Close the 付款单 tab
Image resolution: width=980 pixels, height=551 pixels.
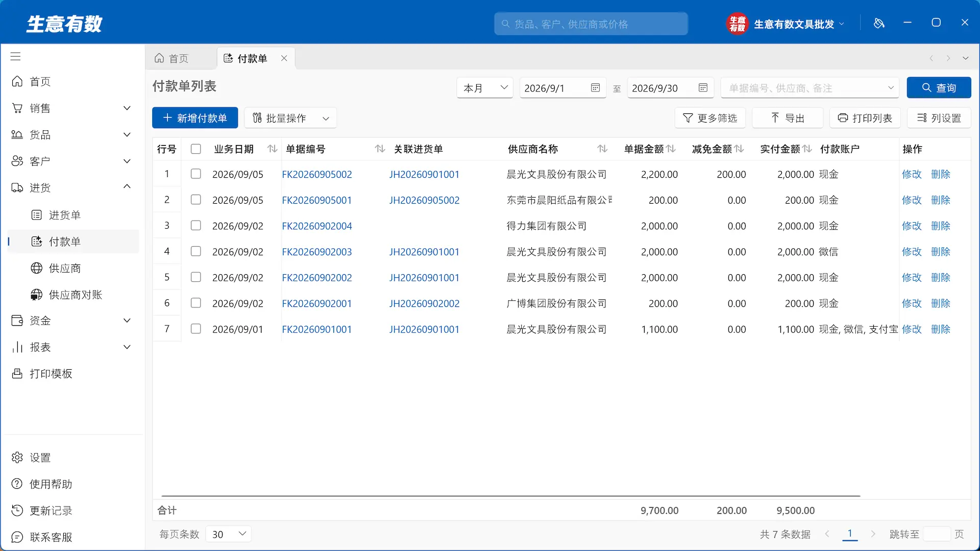pos(284,58)
